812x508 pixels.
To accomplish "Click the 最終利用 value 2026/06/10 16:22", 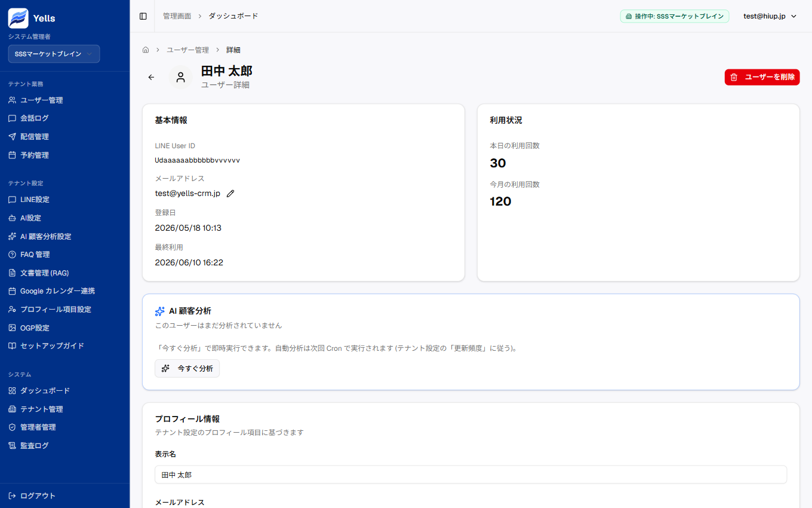I will coord(189,262).
